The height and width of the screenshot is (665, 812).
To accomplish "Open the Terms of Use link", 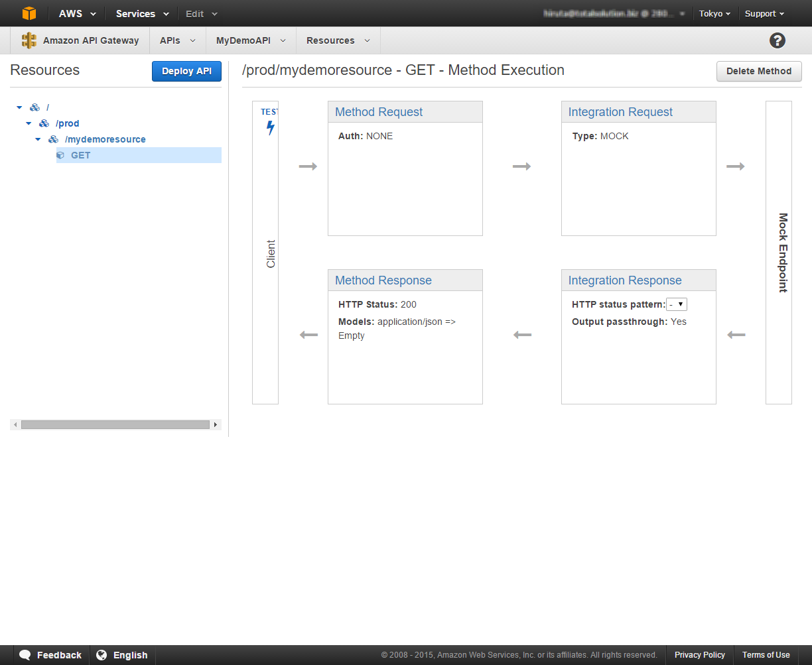I will [766, 655].
